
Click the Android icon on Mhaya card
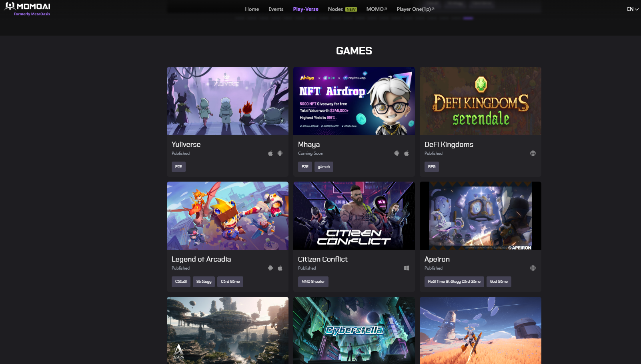coord(397,153)
